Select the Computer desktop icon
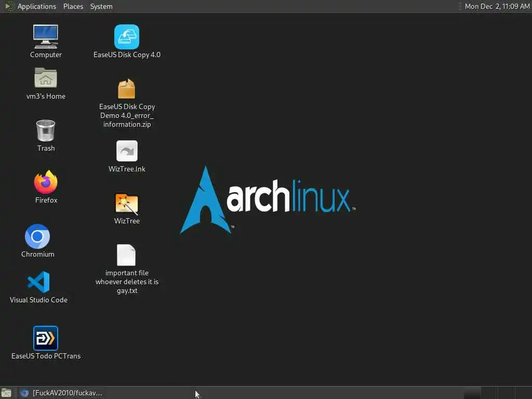The height and width of the screenshot is (399, 532). tap(46, 37)
